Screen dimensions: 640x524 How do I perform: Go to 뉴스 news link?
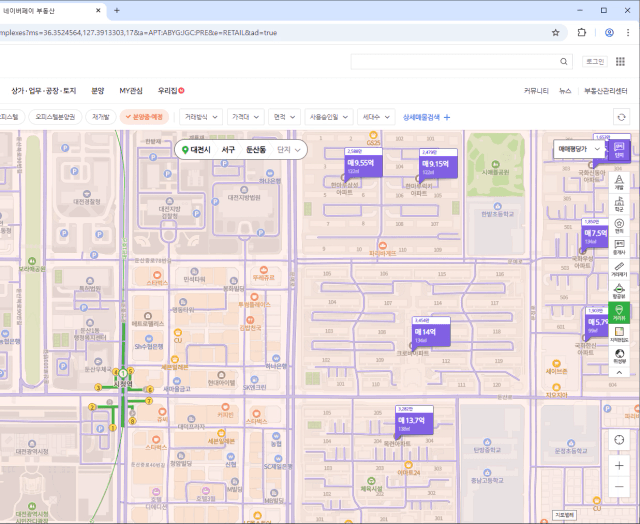pyautogui.click(x=565, y=91)
